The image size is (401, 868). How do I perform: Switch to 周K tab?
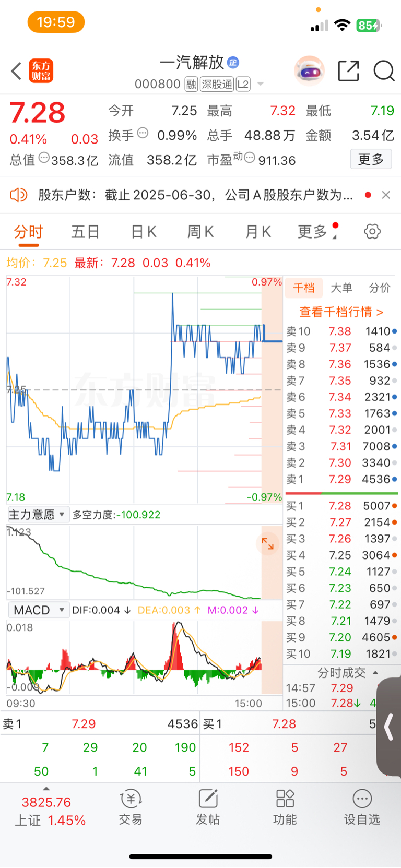[200, 231]
